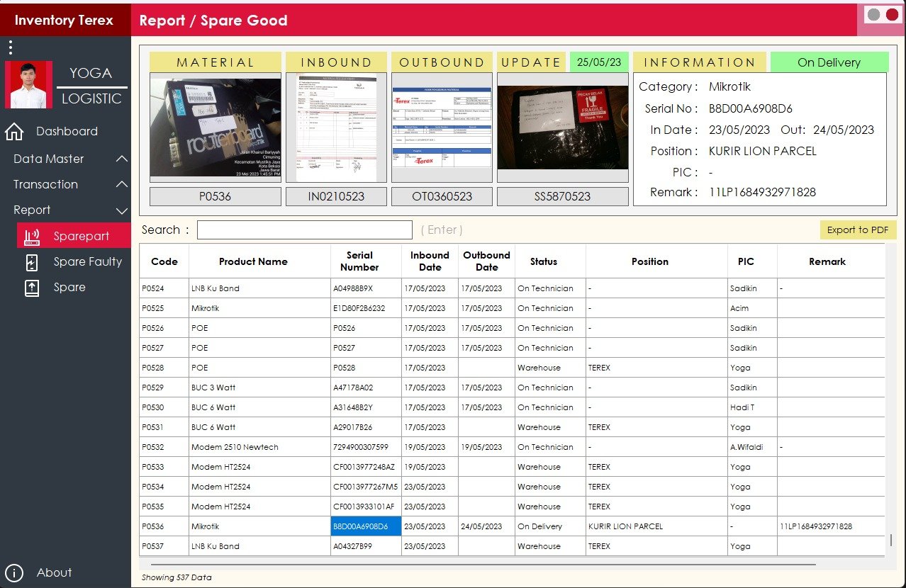This screenshot has height=588, width=906.
Task: Select the A.Wifaldi PIC cell
Action: coord(752,447)
